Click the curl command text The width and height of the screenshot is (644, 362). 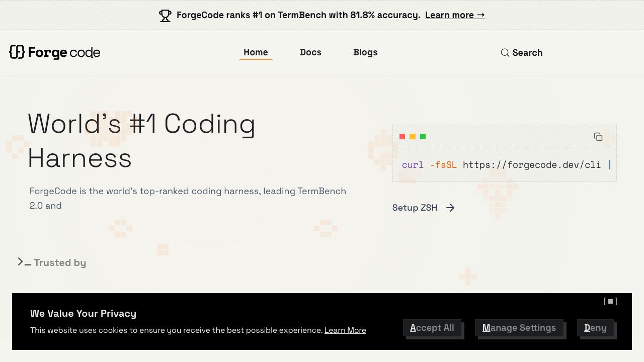point(506,165)
